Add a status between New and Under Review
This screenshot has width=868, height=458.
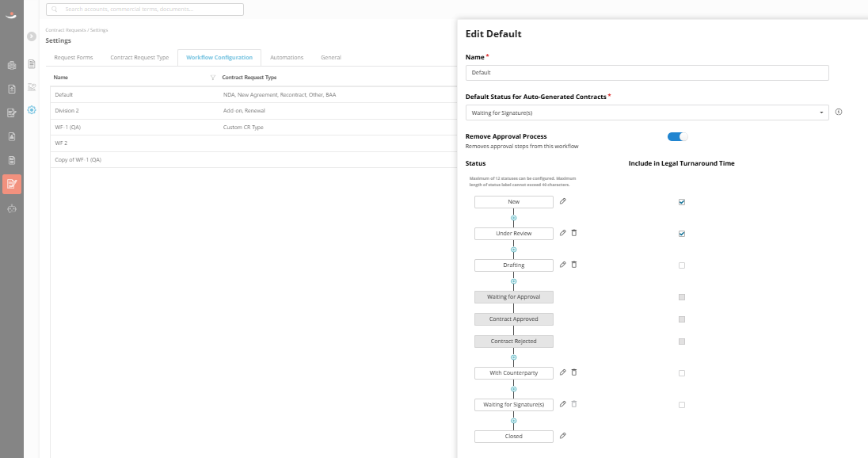point(514,218)
